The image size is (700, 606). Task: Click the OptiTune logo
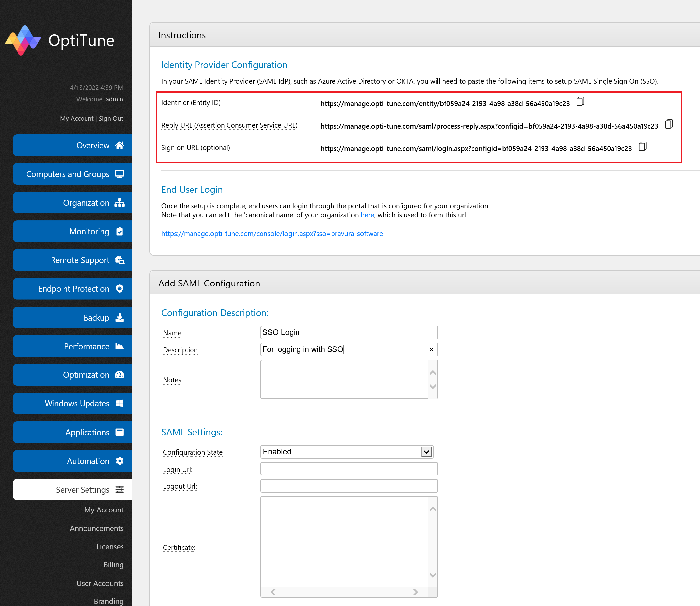(59, 40)
